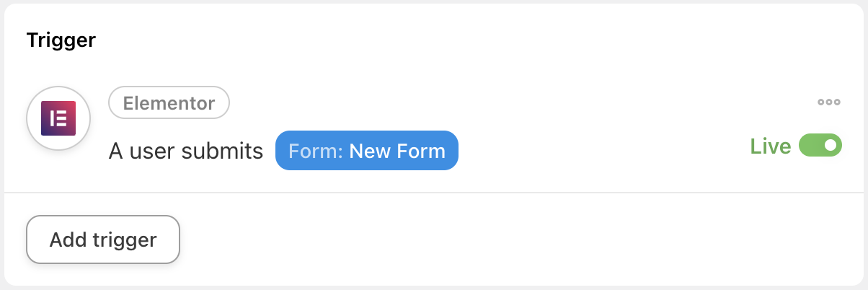Image resolution: width=868 pixels, height=290 pixels.
Task: Click the Add trigger button
Action: (x=103, y=240)
